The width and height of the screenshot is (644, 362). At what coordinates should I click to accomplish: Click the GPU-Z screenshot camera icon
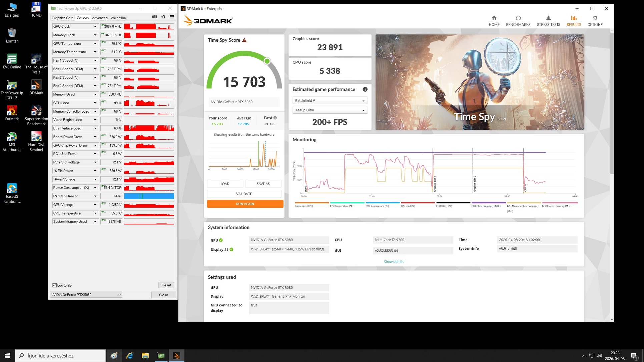tap(154, 17)
